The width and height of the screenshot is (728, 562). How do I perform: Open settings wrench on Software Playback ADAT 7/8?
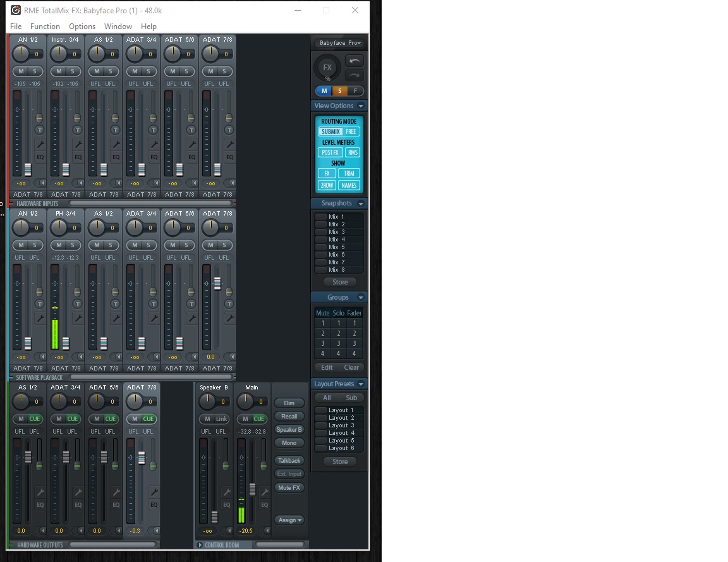[x=230, y=318]
